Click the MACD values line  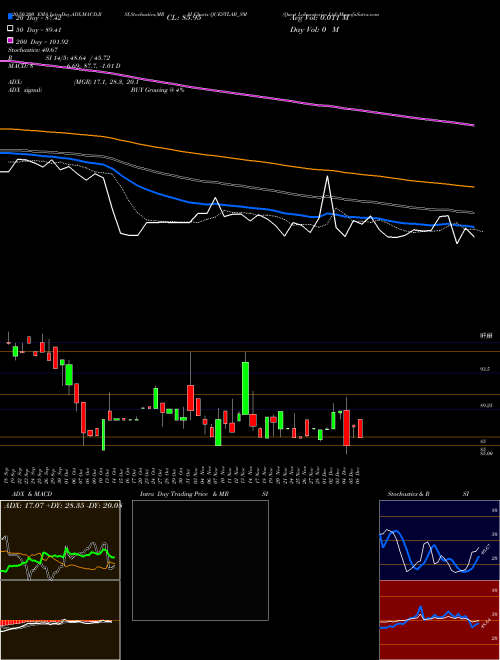(x=64, y=66)
